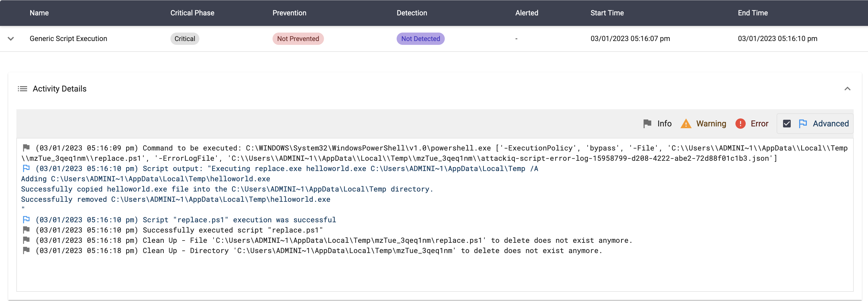Click the Detection column header
The height and width of the screenshot is (301, 868).
[x=411, y=13]
